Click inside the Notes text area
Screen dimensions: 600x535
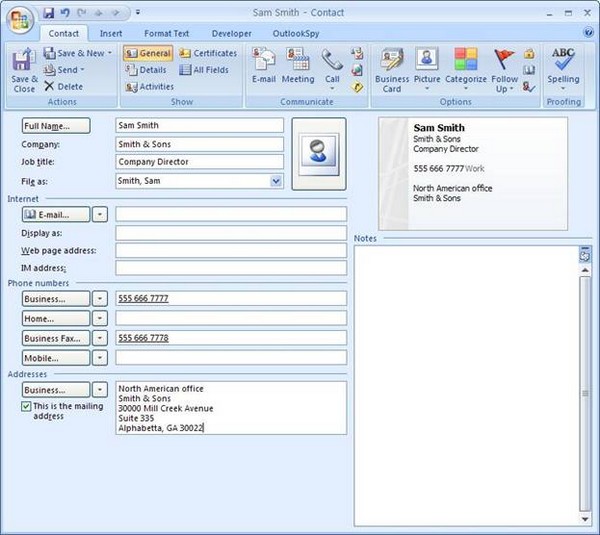[466, 386]
